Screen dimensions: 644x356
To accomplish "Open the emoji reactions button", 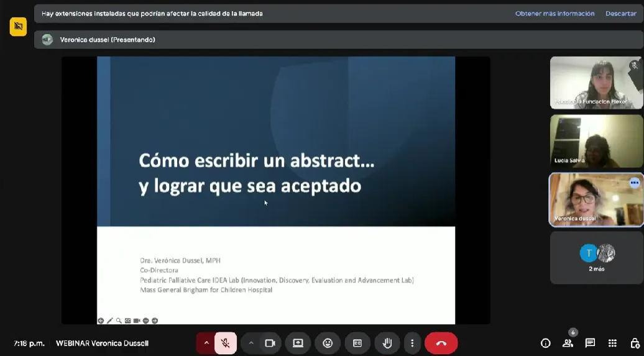I will pos(328,344).
